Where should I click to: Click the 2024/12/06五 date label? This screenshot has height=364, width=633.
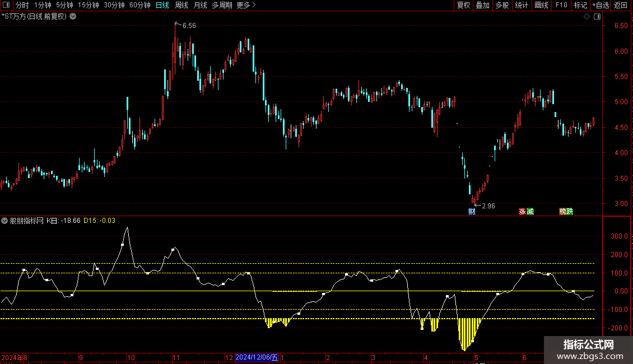tap(257, 357)
